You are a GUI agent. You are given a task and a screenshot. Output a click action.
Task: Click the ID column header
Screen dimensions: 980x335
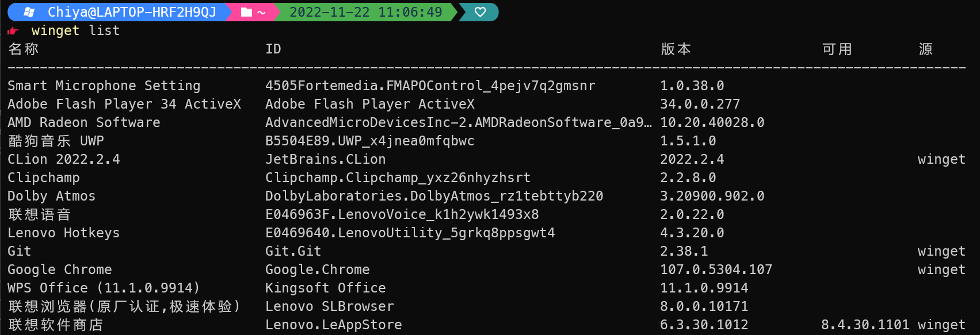click(273, 49)
